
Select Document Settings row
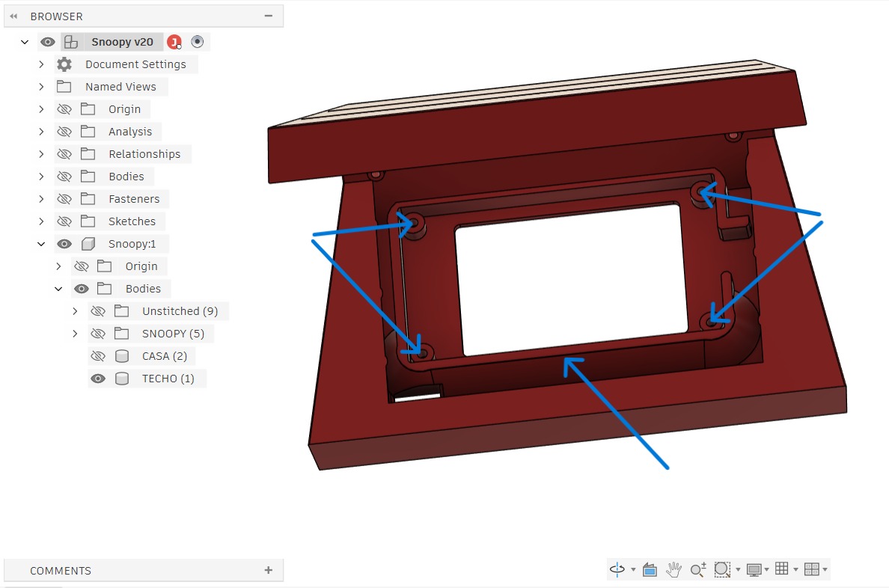click(126, 64)
